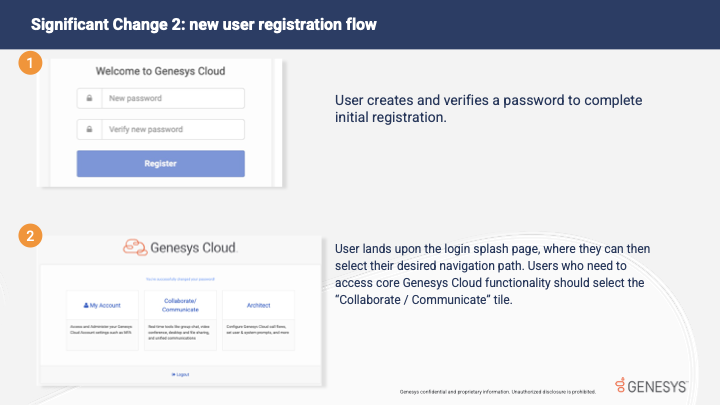Click "Welcome to Genesys Cloud" heading

(x=160, y=71)
